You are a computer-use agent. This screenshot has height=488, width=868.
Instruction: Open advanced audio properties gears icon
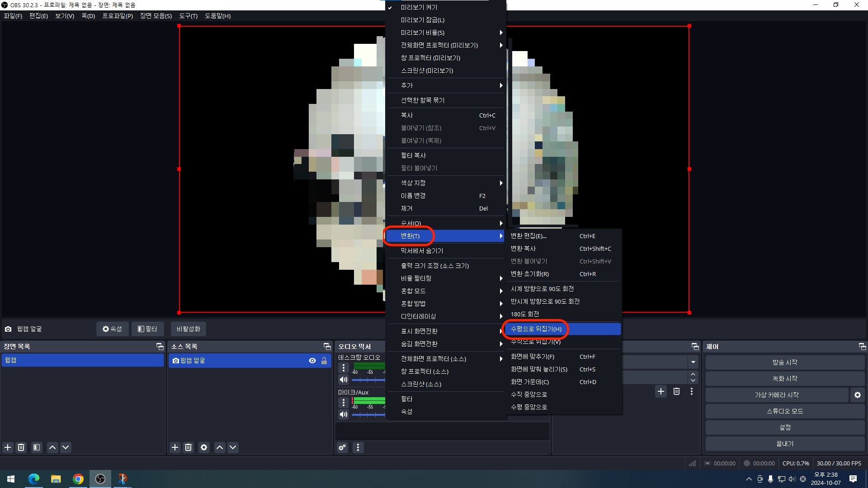(342, 447)
